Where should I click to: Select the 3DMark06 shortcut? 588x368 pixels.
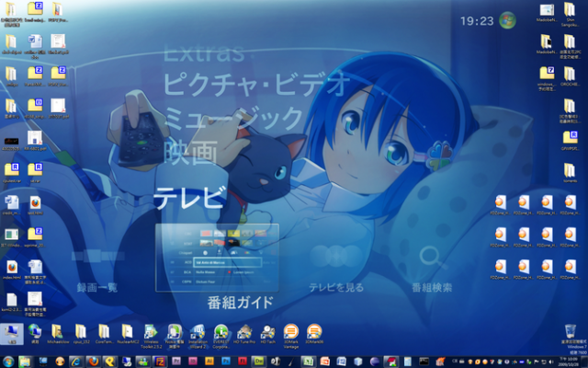314,334
